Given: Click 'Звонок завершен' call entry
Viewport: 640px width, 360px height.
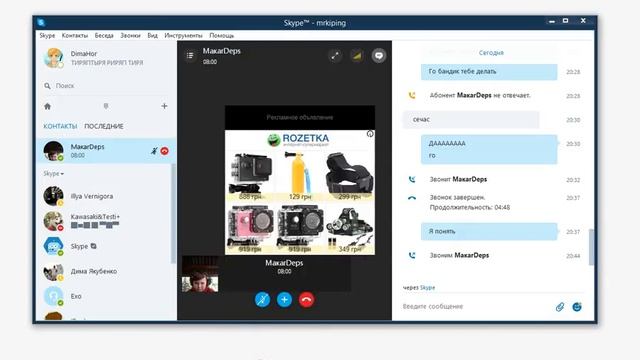Looking at the screenshot, I should click(x=470, y=202).
